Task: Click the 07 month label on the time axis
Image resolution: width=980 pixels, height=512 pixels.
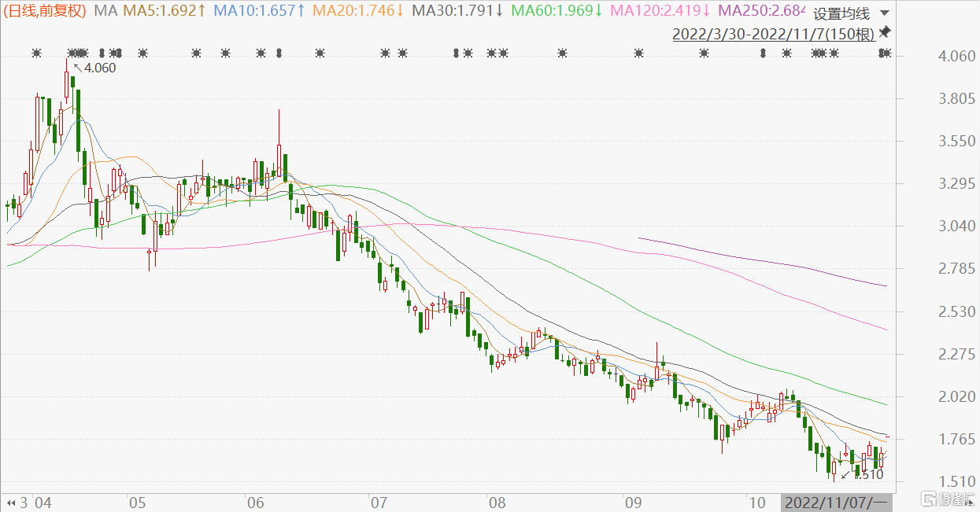Action: (x=378, y=503)
